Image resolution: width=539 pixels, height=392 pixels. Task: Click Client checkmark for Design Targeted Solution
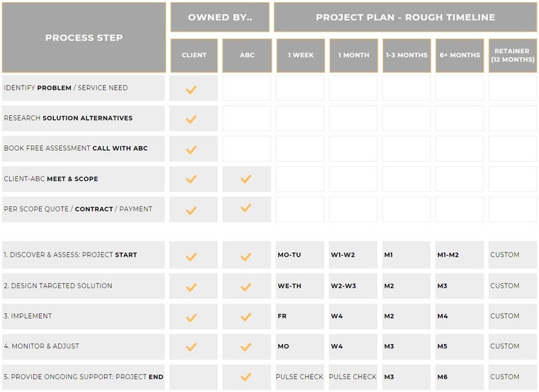pyautogui.click(x=191, y=286)
